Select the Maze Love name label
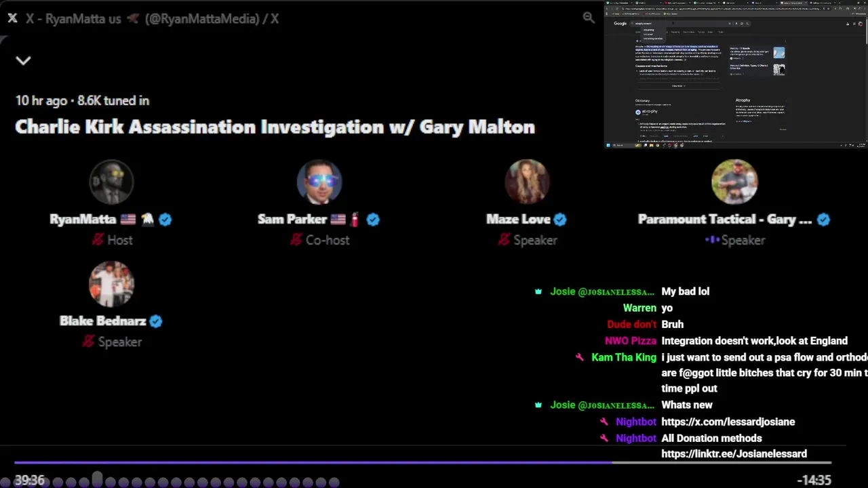The width and height of the screenshot is (868, 488). click(x=518, y=220)
